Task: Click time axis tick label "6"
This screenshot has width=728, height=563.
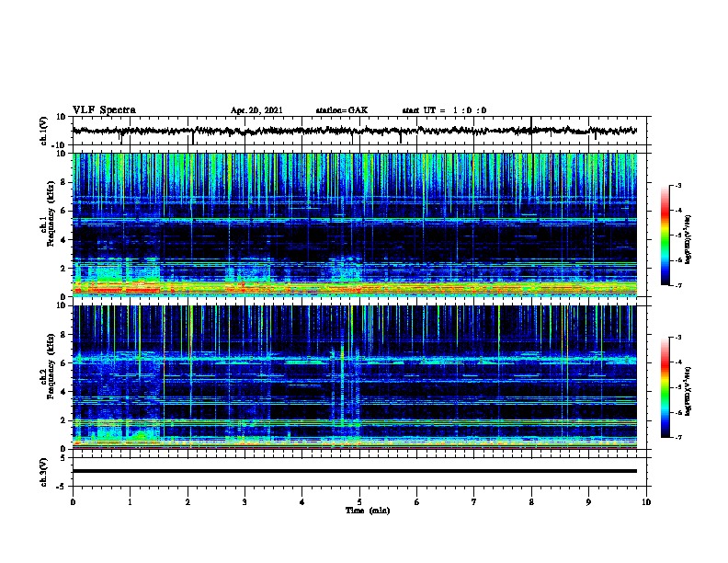Action: (x=417, y=502)
